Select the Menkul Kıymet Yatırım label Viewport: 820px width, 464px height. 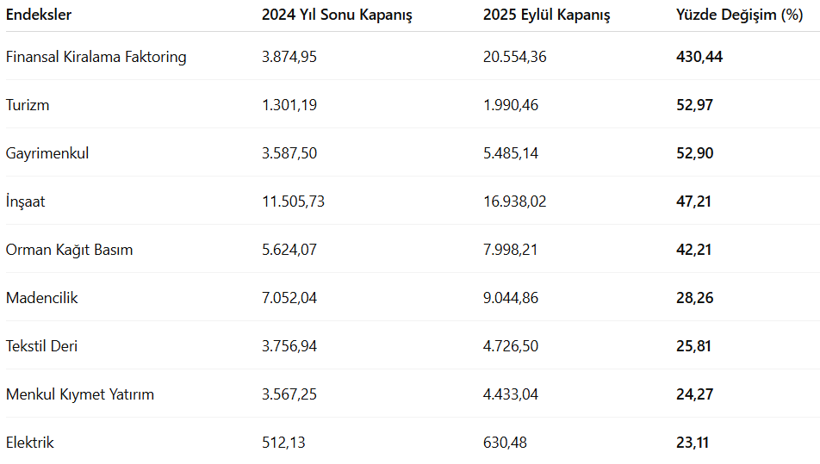80,394
